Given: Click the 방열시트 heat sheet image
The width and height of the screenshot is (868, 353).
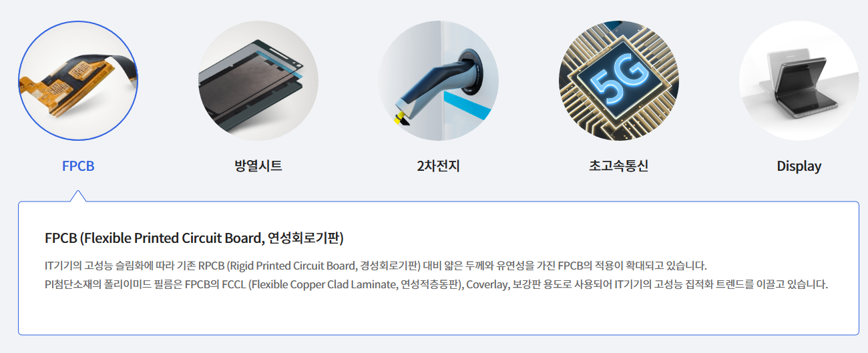Looking at the screenshot, I should (x=258, y=81).
